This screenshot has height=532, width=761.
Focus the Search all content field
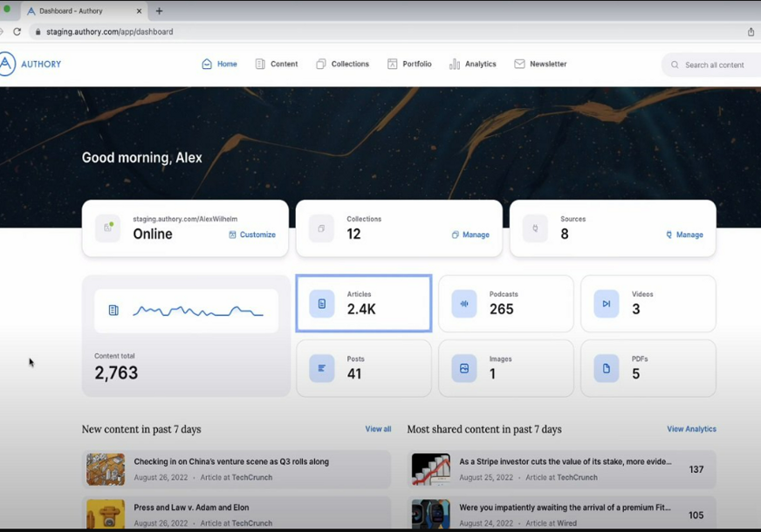(x=714, y=65)
